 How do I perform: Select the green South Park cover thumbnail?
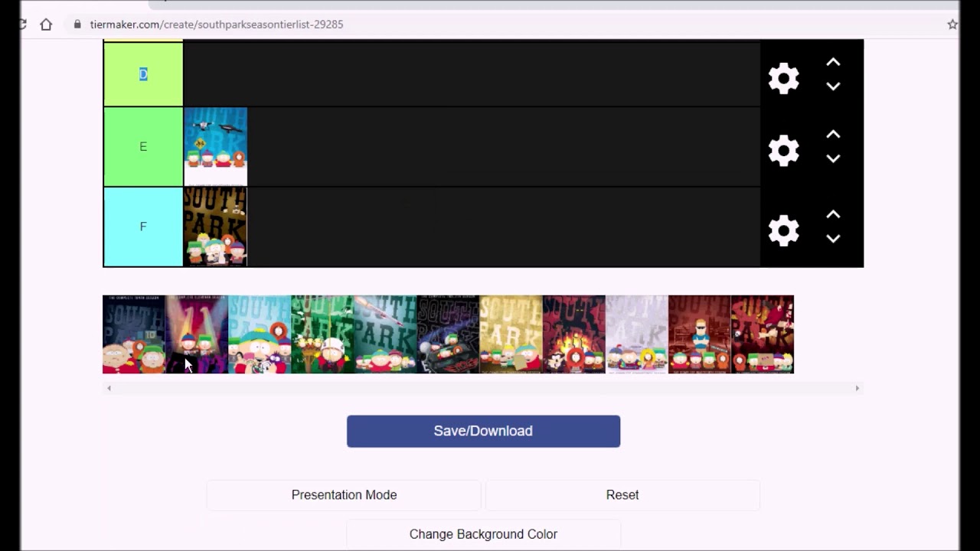click(x=322, y=334)
